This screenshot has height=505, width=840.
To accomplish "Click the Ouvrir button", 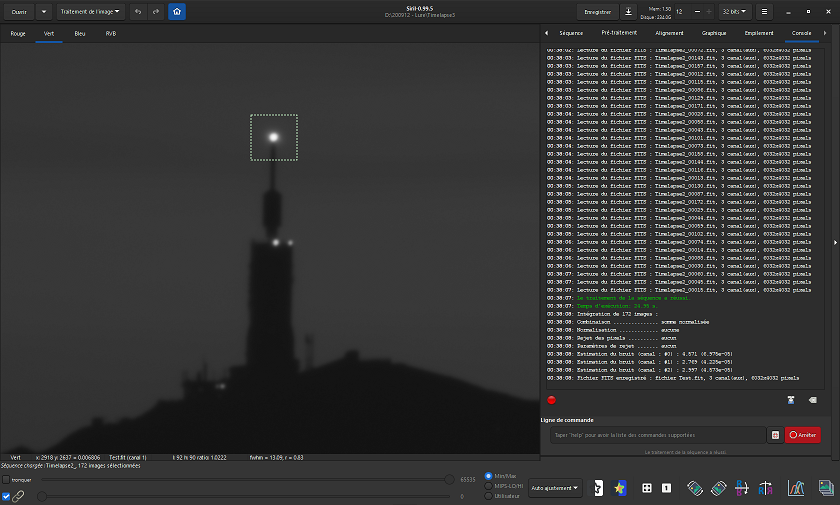I will point(19,12).
